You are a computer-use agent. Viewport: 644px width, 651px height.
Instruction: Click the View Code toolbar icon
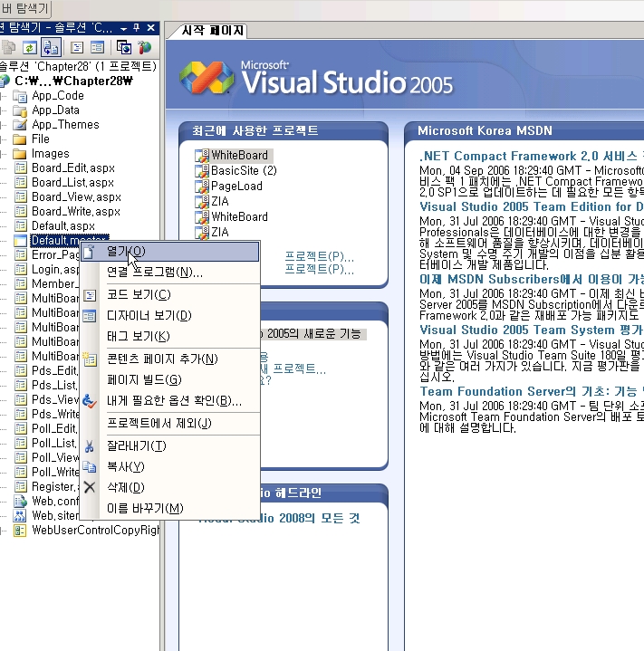(x=77, y=47)
